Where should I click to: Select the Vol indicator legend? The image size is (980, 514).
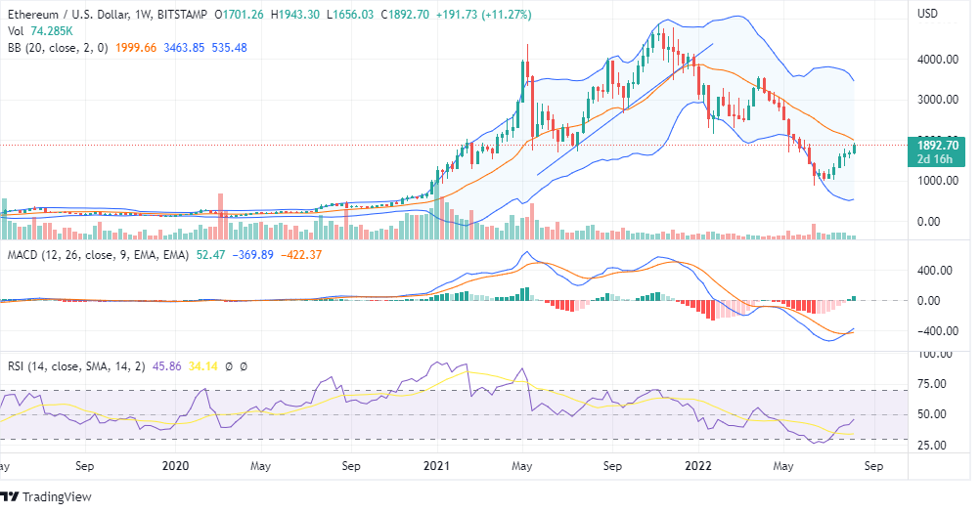click(x=15, y=31)
